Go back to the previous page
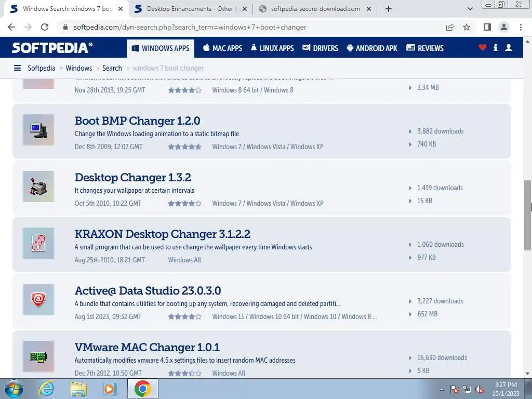Screen dimensions: 532x399 tap(11, 27)
